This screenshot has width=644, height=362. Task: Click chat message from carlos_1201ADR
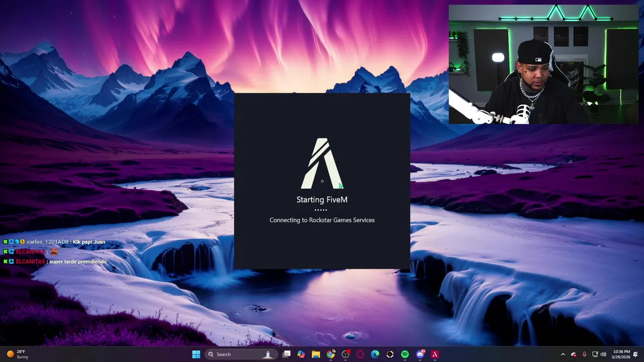pyautogui.click(x=55, y=242)
